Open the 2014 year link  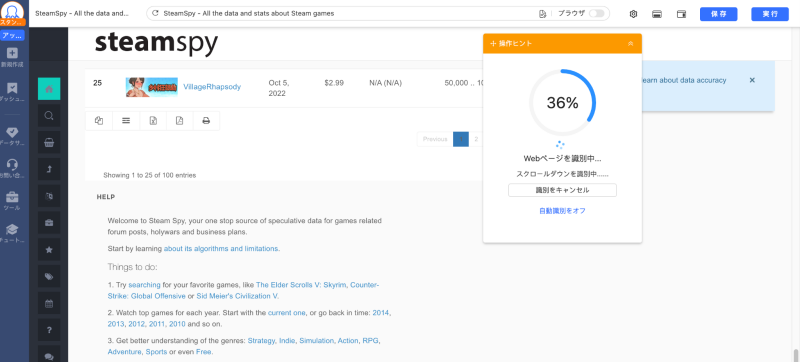(381, 313)
